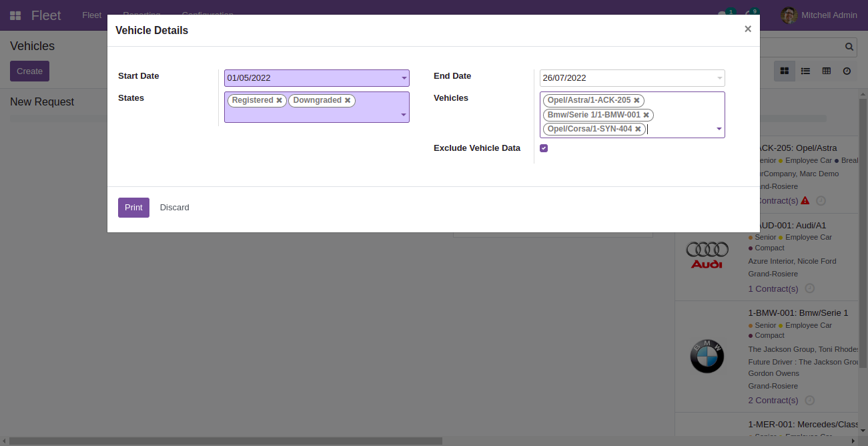The image size is (868, 446).
Task: Open the 1-BMW-001: Bmw/Serie 1 card title
Action: click(x=799, y=312)
